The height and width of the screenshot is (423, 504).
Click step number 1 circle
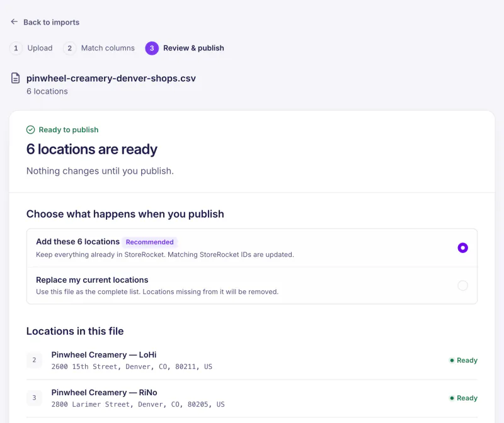[x=16, y=48]
